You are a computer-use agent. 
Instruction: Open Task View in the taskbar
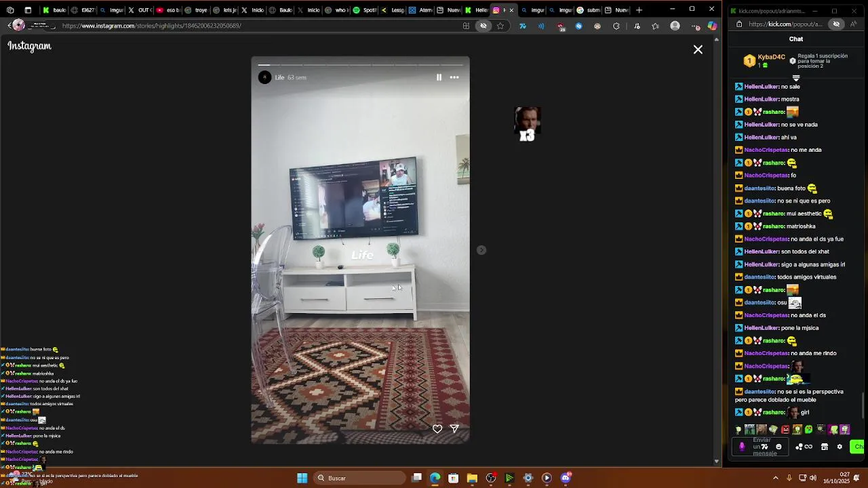point(417,478)
